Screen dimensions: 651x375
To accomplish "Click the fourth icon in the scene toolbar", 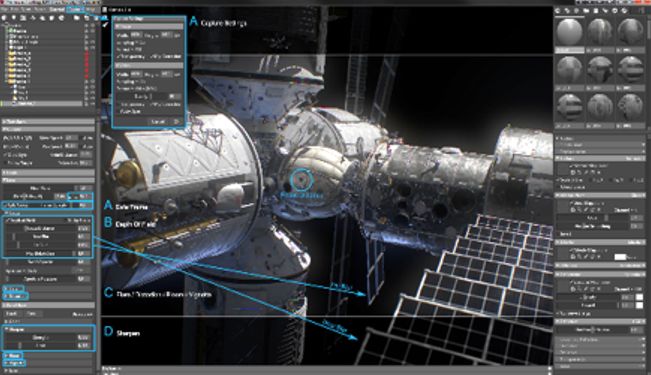I will 33,18.
